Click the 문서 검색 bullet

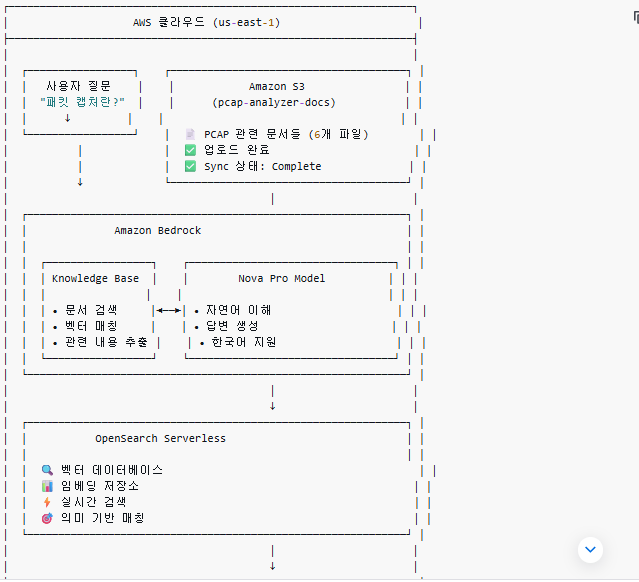point(86,311)
